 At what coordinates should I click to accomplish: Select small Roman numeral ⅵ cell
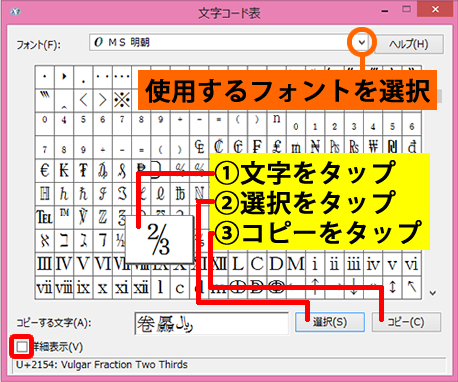coord(412,264)
